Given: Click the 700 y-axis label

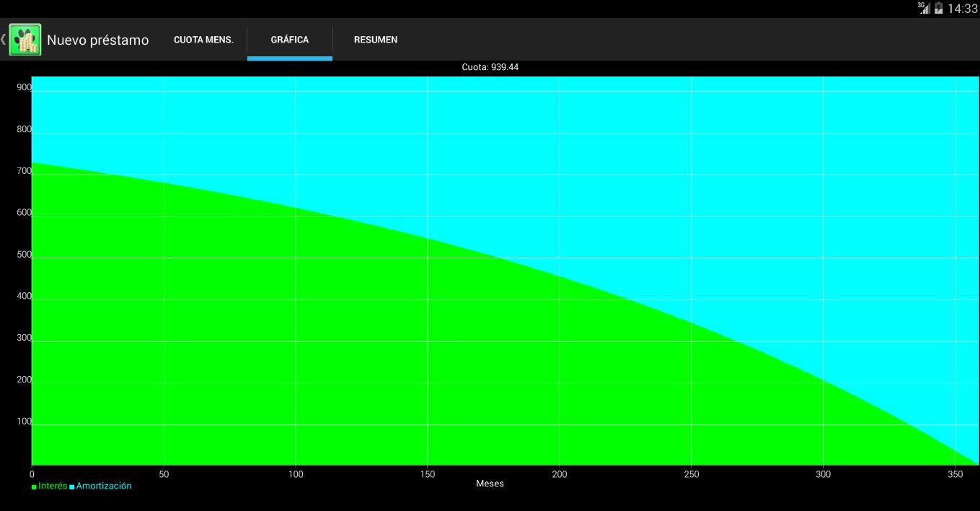Looking at the screenshot, I should tap(25, 171).
